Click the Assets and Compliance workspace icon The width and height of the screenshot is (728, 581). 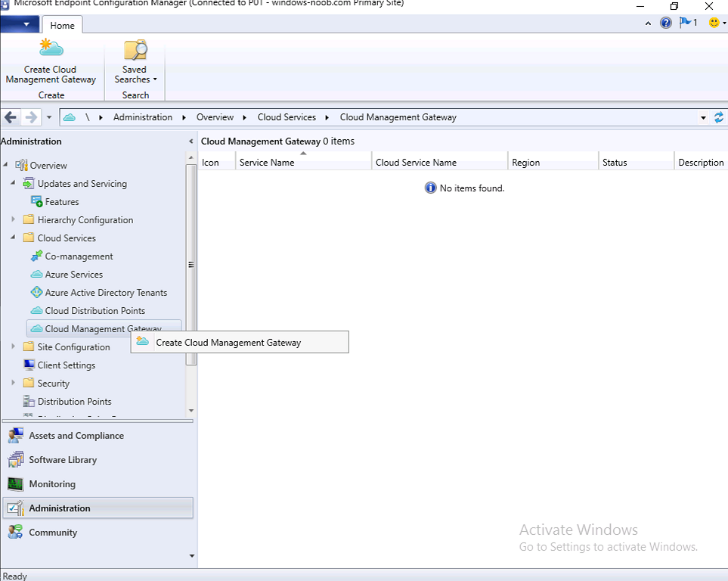point(16,436)
